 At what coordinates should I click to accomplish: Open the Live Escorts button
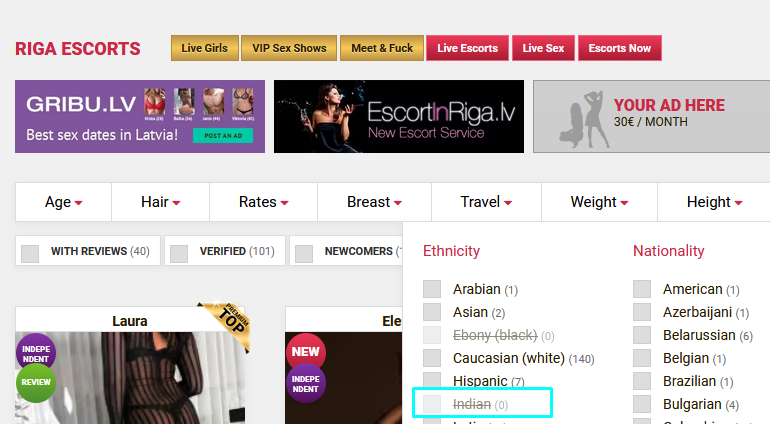468,48
